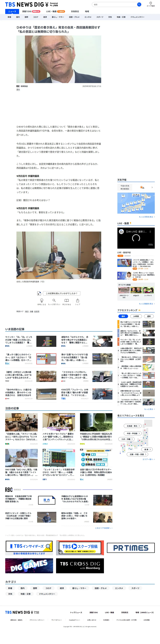Image resolution: width=160 pixels, height=644 pixels.
Task: Click the 参考になる lightbulb icon
Action: click(42, 301)
